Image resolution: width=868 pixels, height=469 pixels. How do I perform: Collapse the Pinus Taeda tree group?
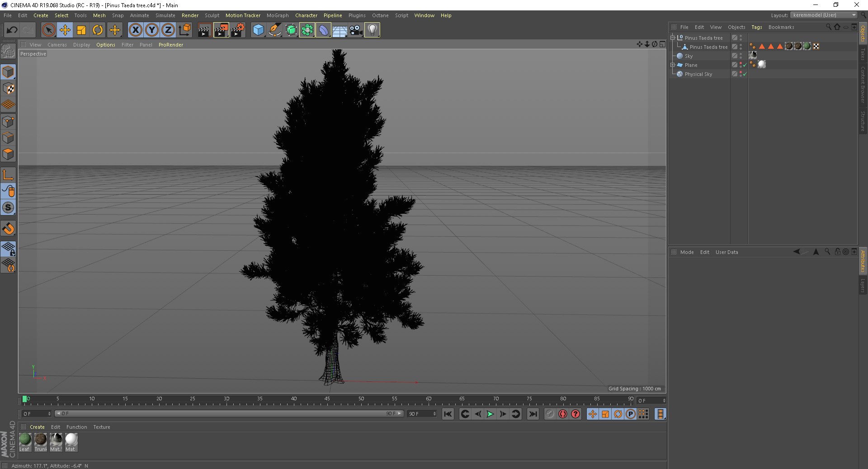673,38
